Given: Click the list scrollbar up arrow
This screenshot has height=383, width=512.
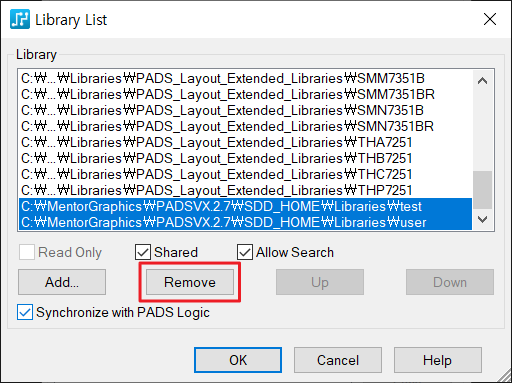Looking at the screenshot, I should [x=483, y=81].
